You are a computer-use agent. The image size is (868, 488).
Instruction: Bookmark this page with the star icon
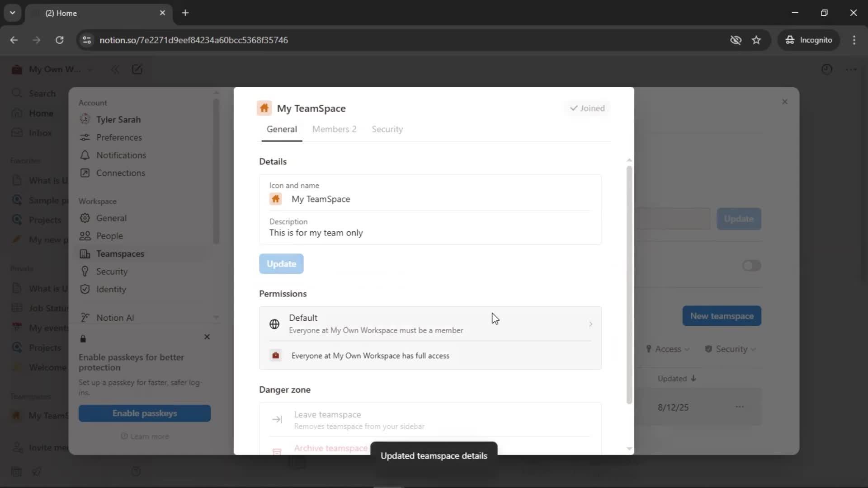pyautogui.click(x=756, y=40)
